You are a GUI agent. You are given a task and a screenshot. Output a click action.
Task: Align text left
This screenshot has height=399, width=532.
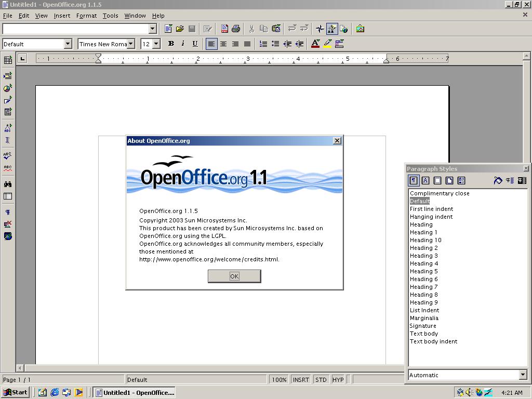tap(211, 44)
